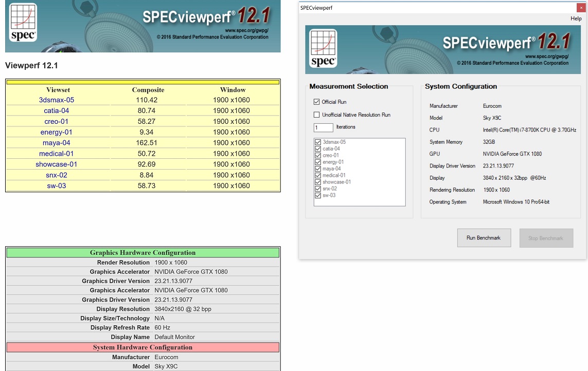Follow the maya-04 link in the results table

tap(57, 143)
